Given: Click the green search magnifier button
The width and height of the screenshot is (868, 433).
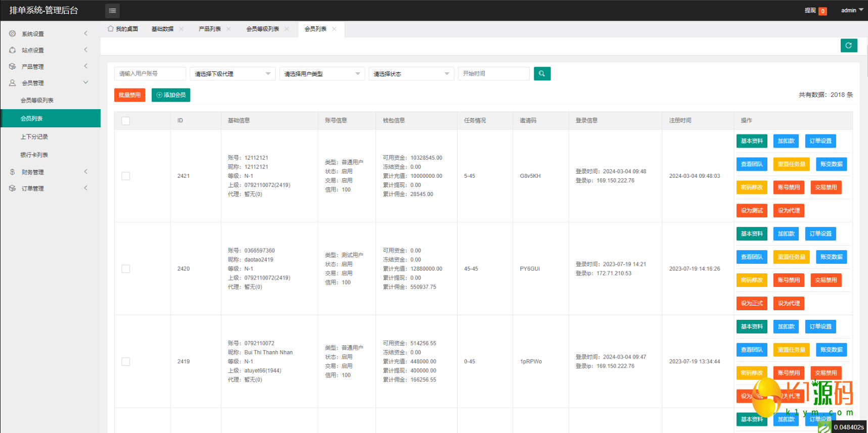Looking at the screenshot, I should [541, 74].
